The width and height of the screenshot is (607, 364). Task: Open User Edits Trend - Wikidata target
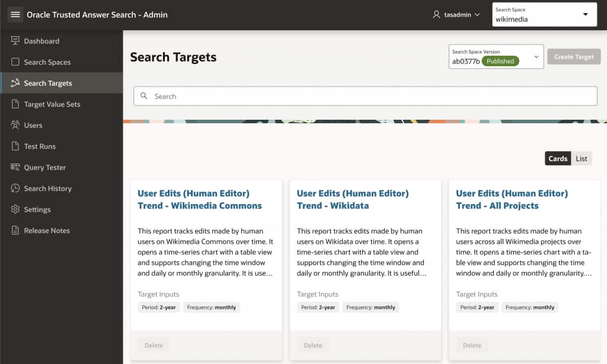tap(353, 199)
